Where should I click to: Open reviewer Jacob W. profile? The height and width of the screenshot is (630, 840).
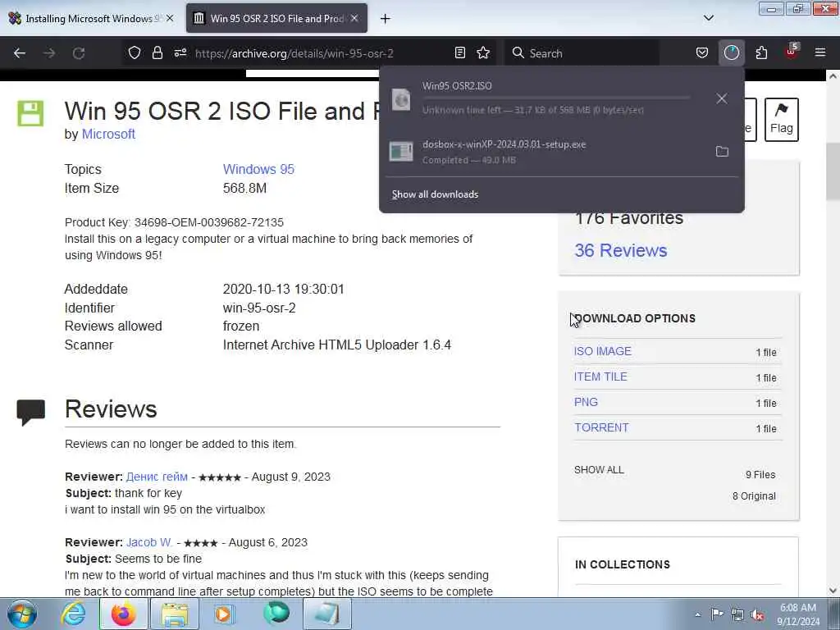149,542
